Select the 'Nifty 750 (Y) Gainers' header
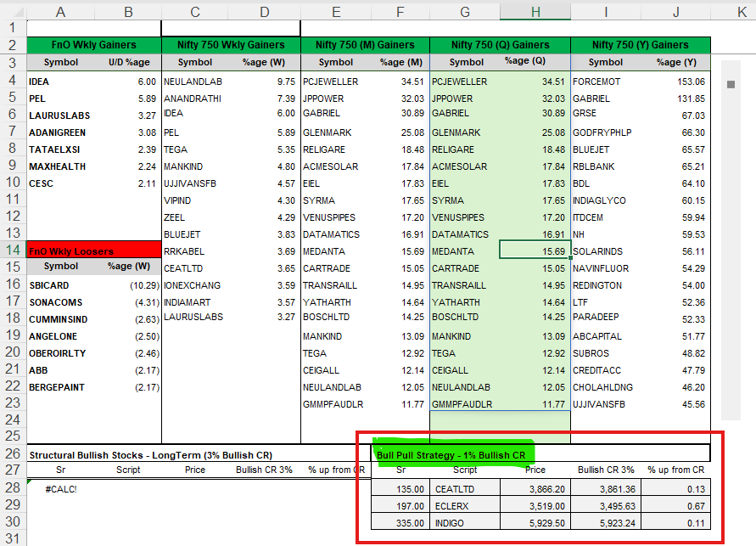The image size is (756, 546). coord(641,45)
